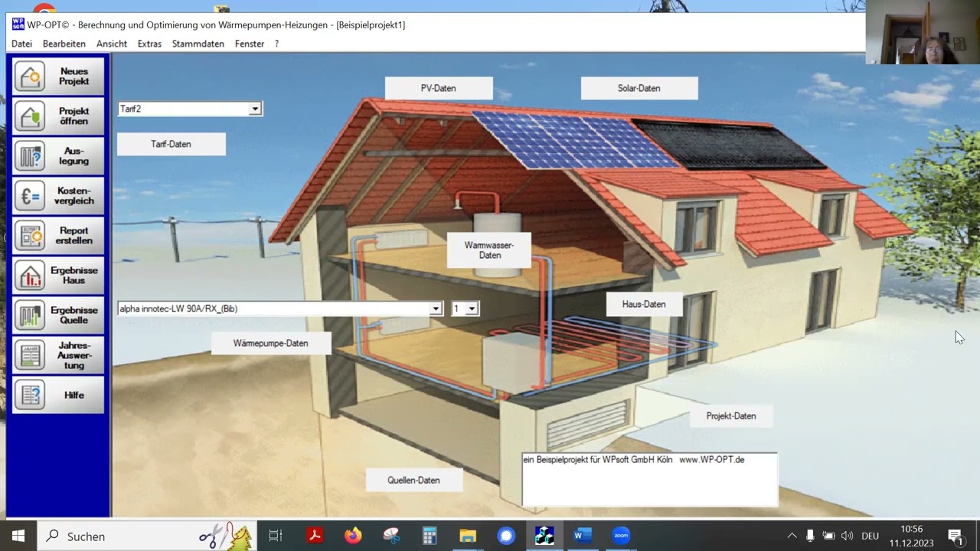Open the Signal messenger taskbar icon
Viewport: 980px width, 551px height.
(506, 536)
